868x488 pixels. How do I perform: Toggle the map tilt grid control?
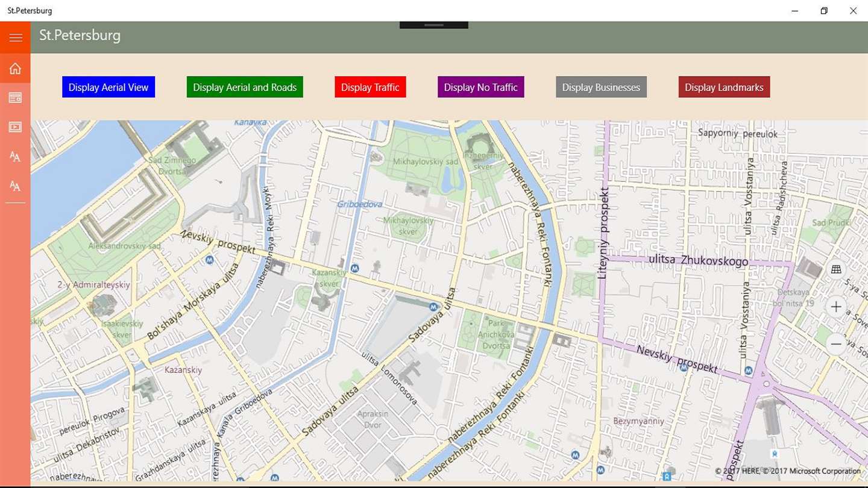836,269
